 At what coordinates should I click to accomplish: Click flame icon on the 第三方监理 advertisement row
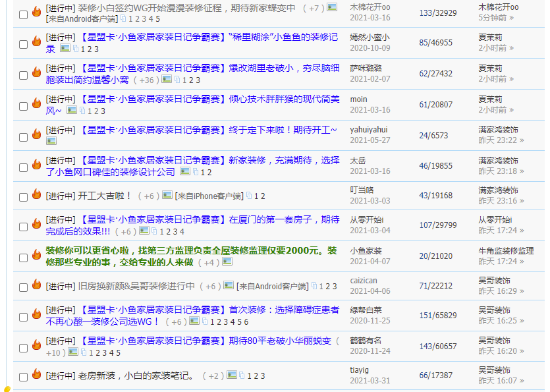36,257
